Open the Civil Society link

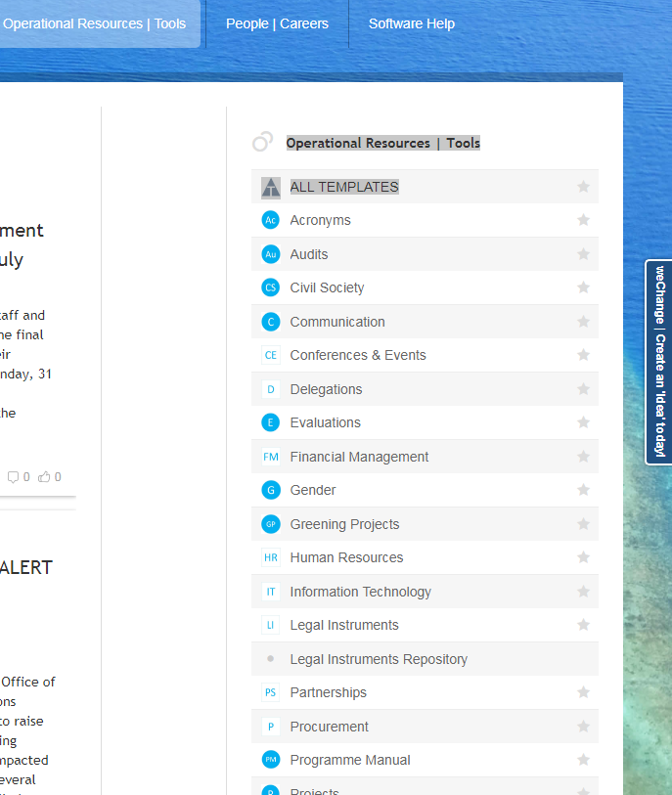[x=327, y=287]
